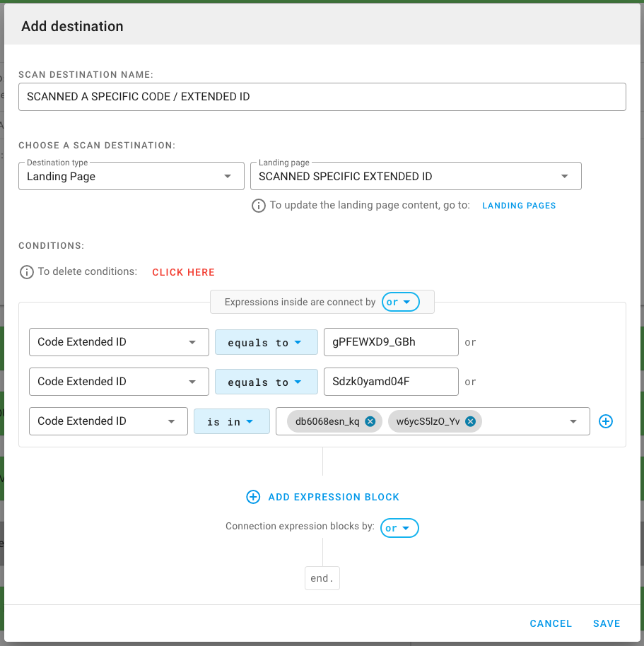Image resolution: width=644 pixels, height=646 pixels.
Task: Toggle the expressions inside 'or' connector
Action: [400, 302]
